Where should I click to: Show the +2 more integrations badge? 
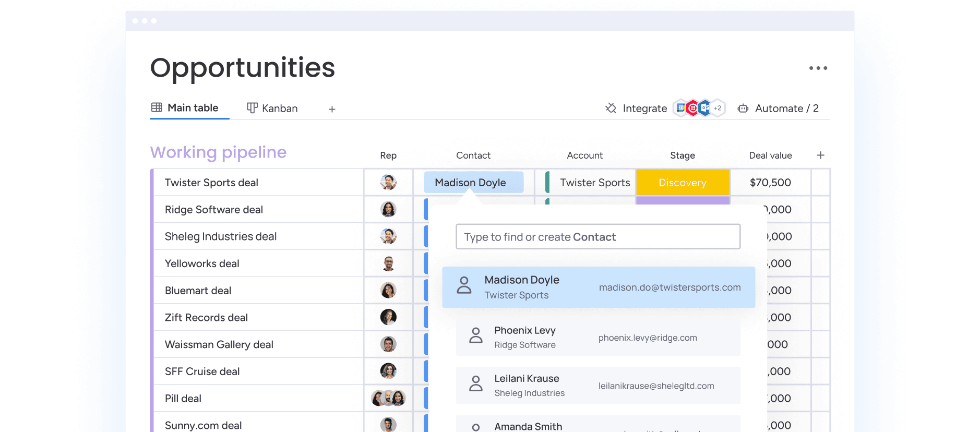(x=718, y=108)
